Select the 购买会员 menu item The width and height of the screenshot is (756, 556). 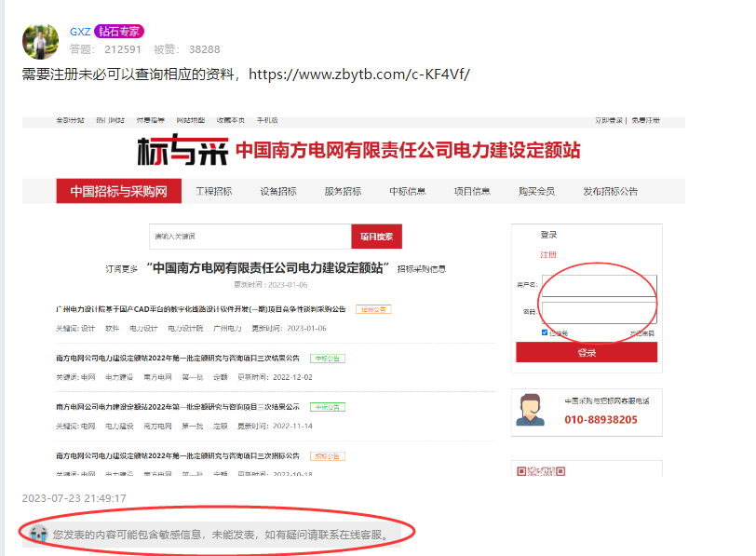coord(536,192)
